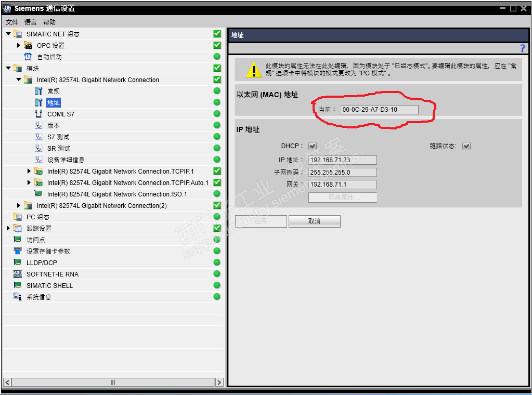This screenshot has width=532, height=395.
Task: Click the SIMATIC NET 组态 computer icon
Action: click(18, 34)
